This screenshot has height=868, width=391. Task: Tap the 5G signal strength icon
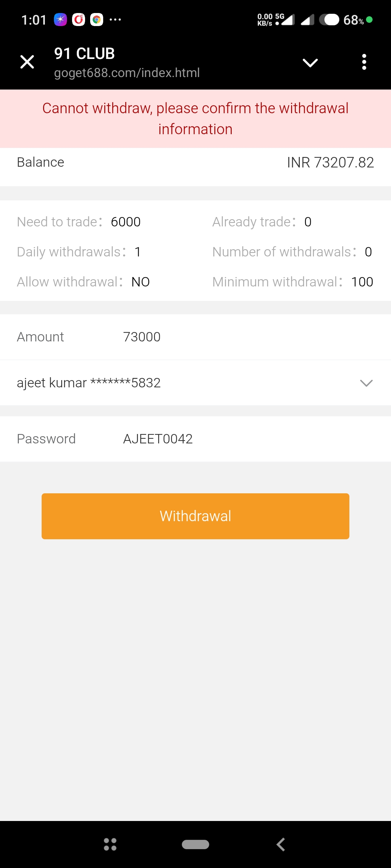288,20
